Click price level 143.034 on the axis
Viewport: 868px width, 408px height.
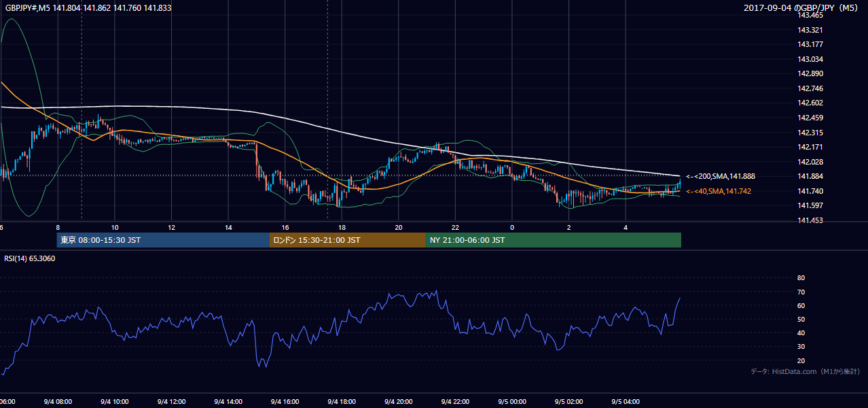pyautogui.click(x=810, y=59)
